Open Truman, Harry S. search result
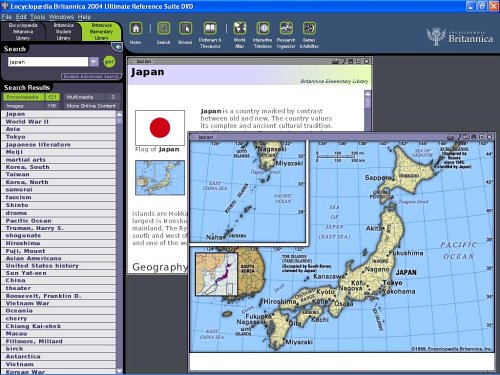This screenshot has height=375, width=500. pyautogui.click(x=59, y=228)
